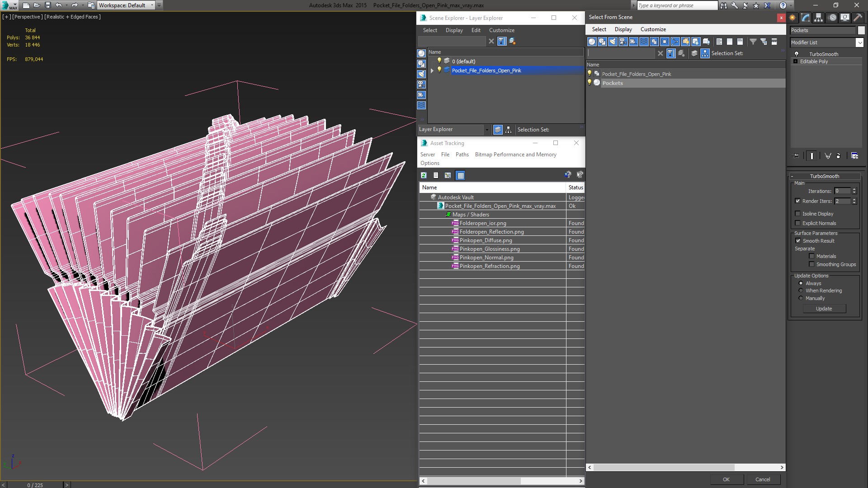Select Always radio button in Update Options
This screenshot has width=868, height=488.
pyautogui.click(x=801, y=283)
